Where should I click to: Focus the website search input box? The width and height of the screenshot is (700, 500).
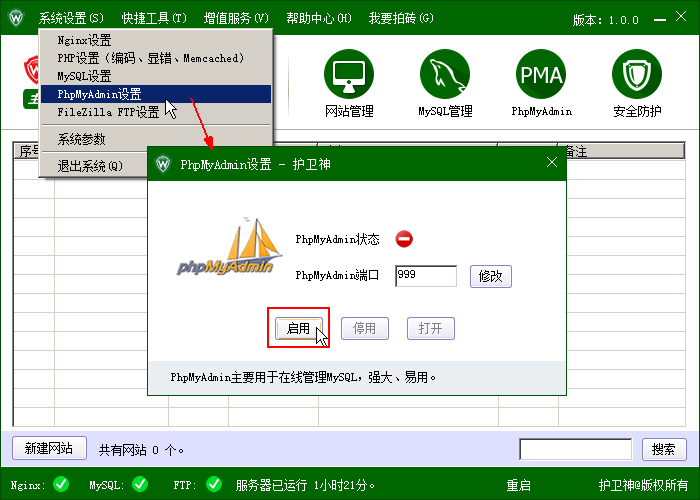pyautogui.click(x=575, y=449)
